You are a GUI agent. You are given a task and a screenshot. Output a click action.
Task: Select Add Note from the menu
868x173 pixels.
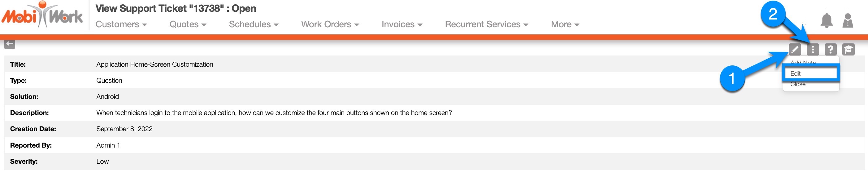point(803,63)
